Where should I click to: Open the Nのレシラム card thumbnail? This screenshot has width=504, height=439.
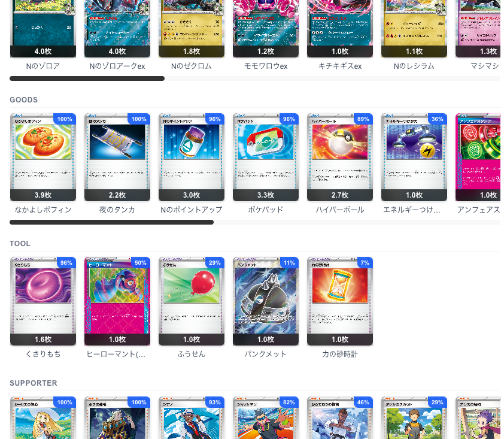pyautogui.click(x=414, y=29)
